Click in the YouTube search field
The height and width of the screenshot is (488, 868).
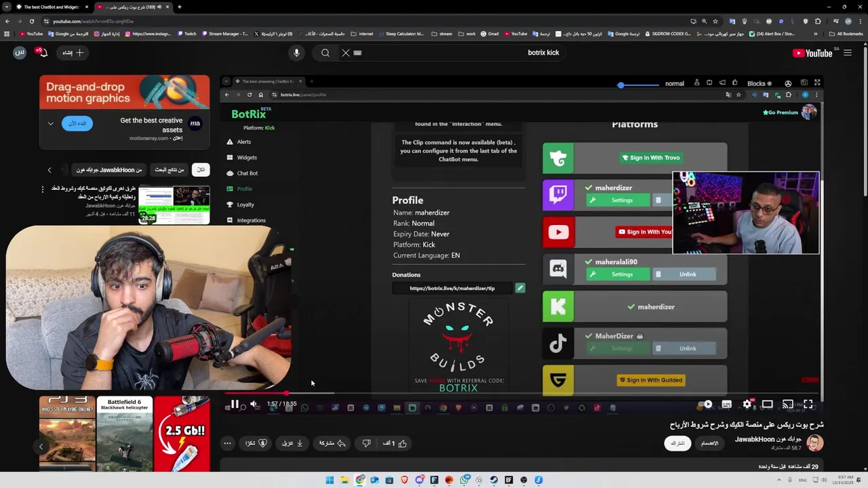(x=461, y=53)
